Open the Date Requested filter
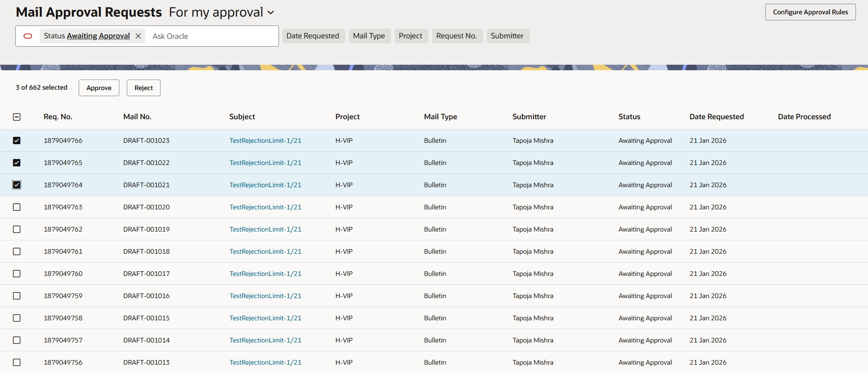 click(313, 36)
